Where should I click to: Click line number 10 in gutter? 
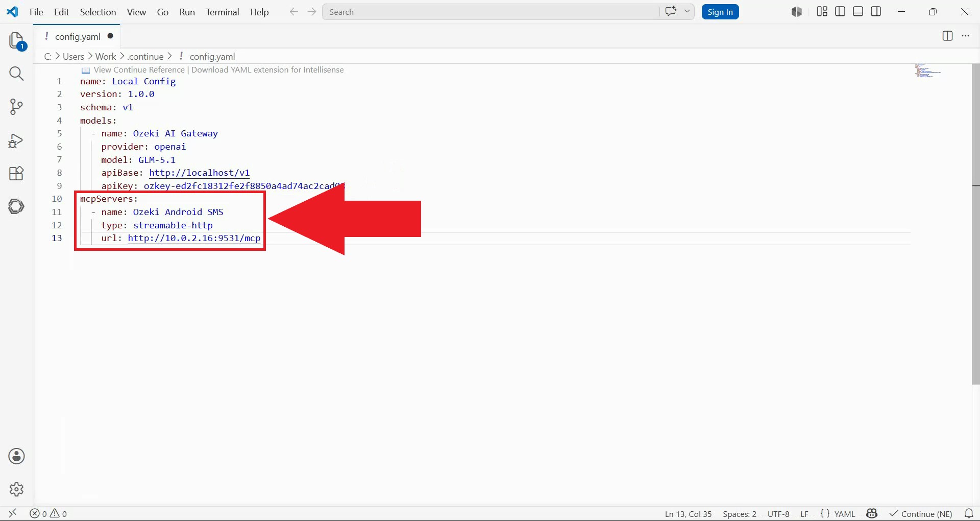click(57, 199)
